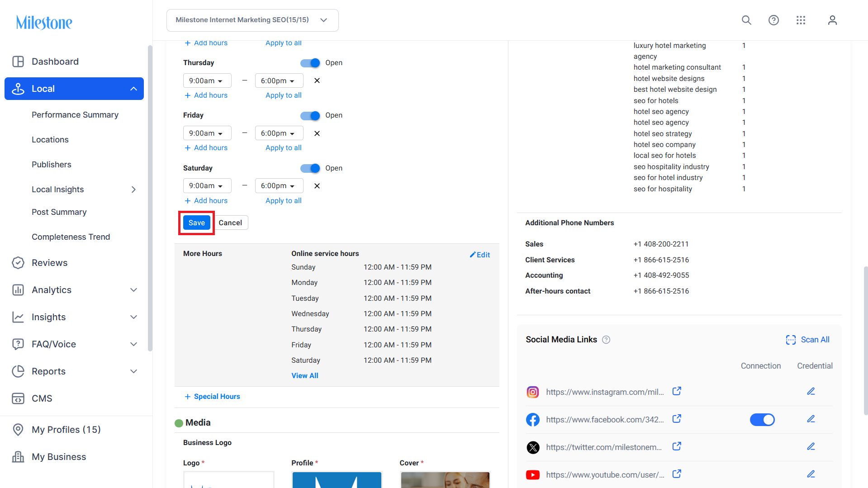Click the page vertical scrollbar

pyautogui.click(x=865, y=341)
